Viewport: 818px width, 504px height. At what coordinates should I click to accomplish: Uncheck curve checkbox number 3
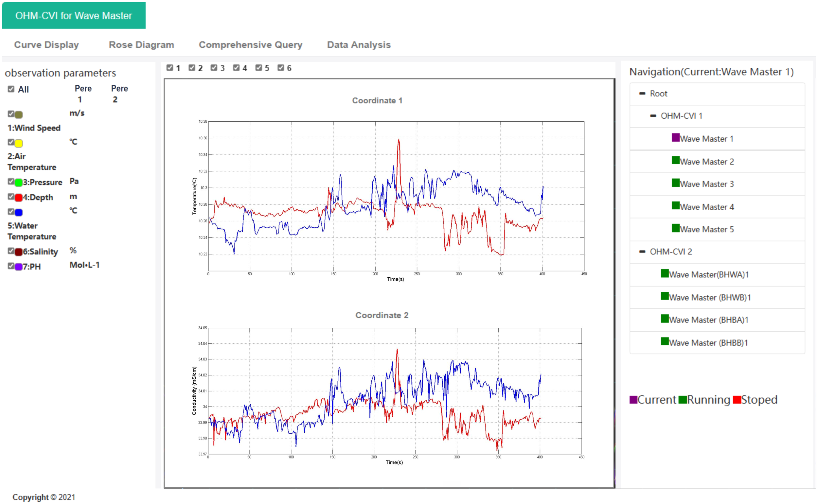pyautogui.click(x=214, y=68)
